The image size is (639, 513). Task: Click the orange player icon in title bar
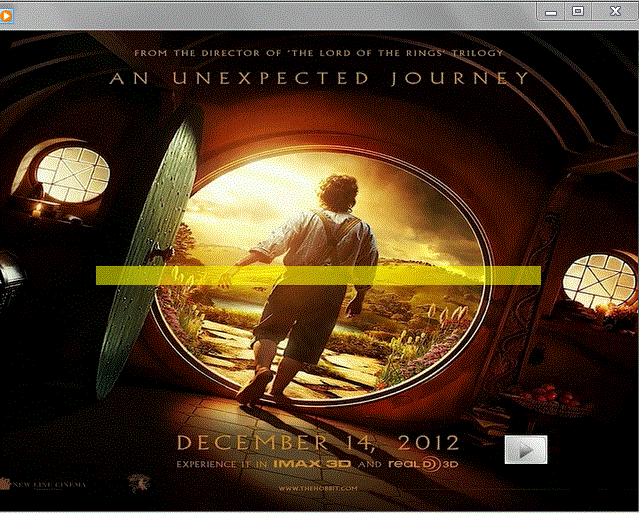click(x=6, y=16)
